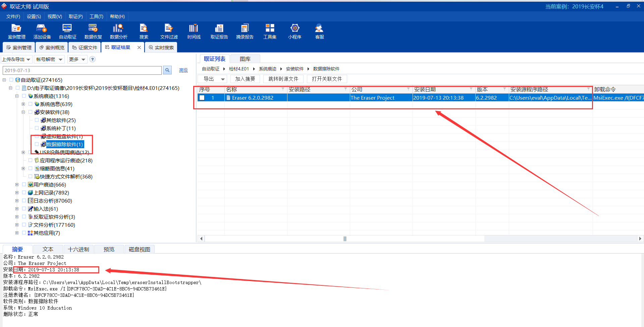Screen dimensions: 644x327
Task: Open the 摘录报告 tool
Action: click(x=245, y=32)
